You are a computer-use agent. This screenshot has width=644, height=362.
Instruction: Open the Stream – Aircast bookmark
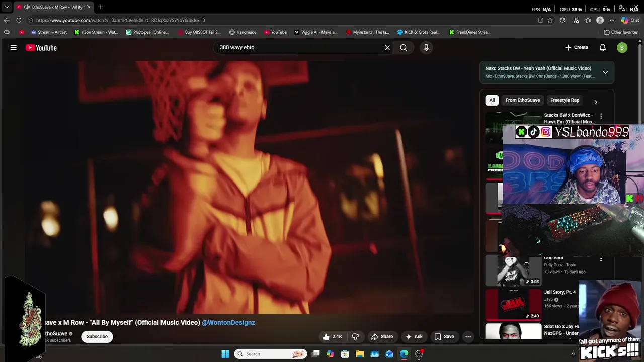[49, 32]
